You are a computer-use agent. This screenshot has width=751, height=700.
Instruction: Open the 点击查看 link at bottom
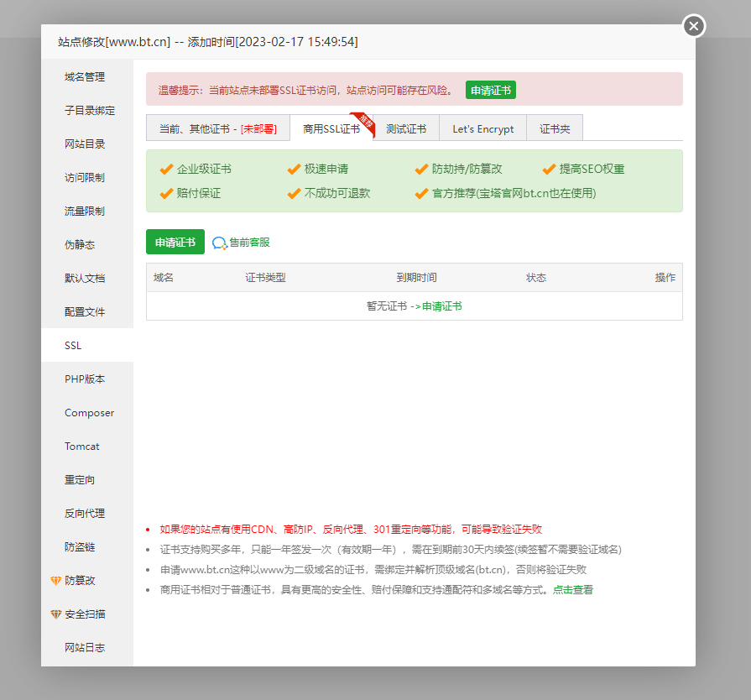click(572, 590)
